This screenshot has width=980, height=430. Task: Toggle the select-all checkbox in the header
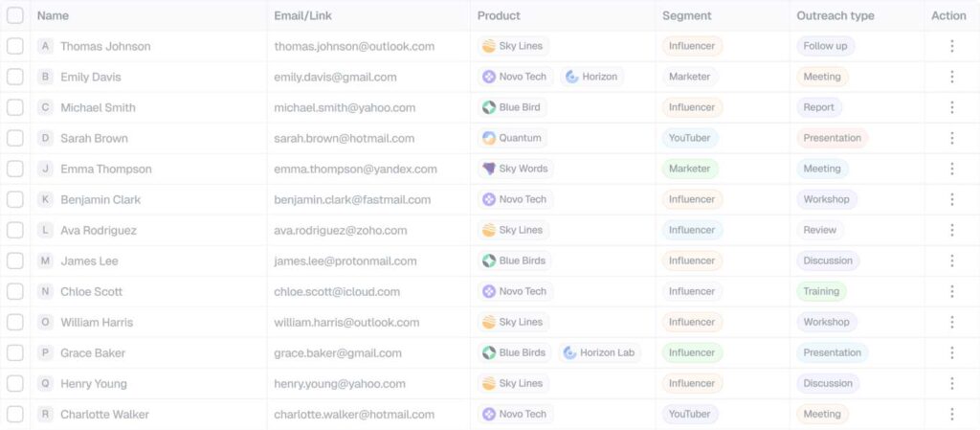15,15
